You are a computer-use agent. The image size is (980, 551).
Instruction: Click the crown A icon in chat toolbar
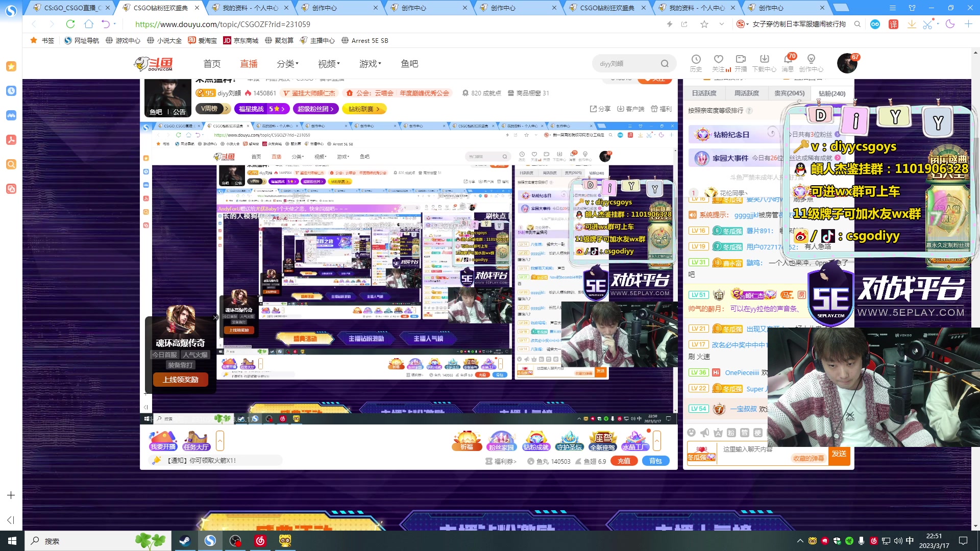click(x=718, y=433)
